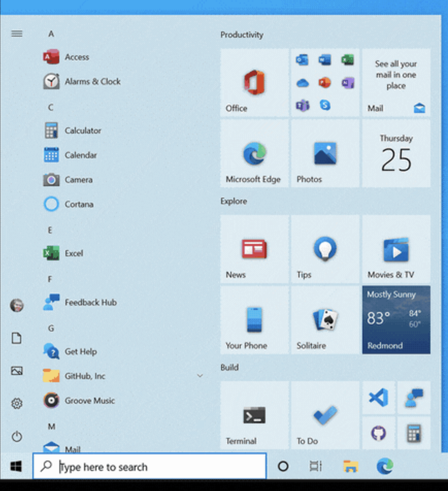The height and width of the screenshot is (491, 448).
Task: Open File Explorer on the taskbar
Action: [x=351, y=466]
